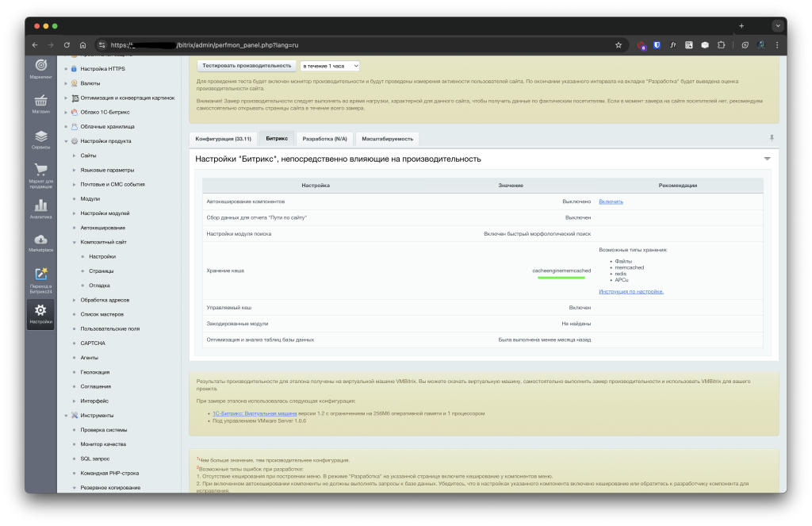Open Маркет для продавцов section

(x=40, y=175)
